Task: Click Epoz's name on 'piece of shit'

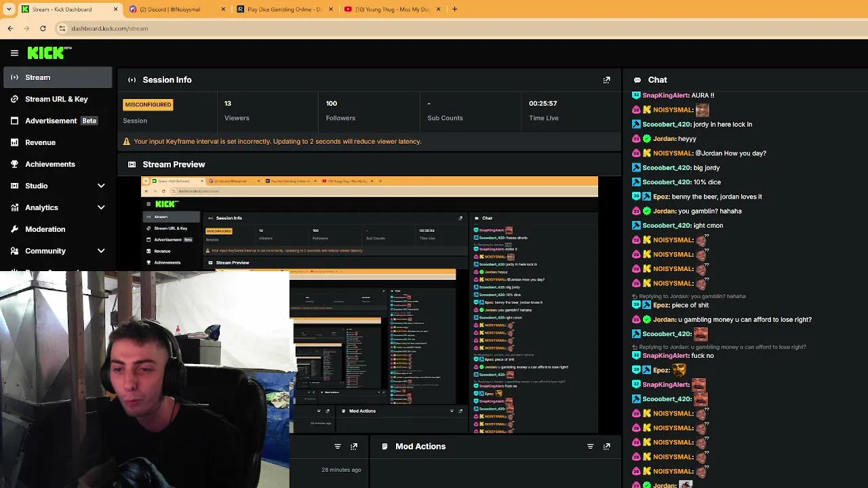Action: tap(661, 305)
